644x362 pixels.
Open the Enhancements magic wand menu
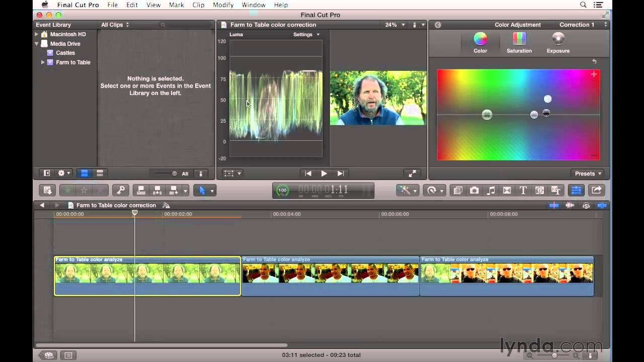tap(407, 191)
